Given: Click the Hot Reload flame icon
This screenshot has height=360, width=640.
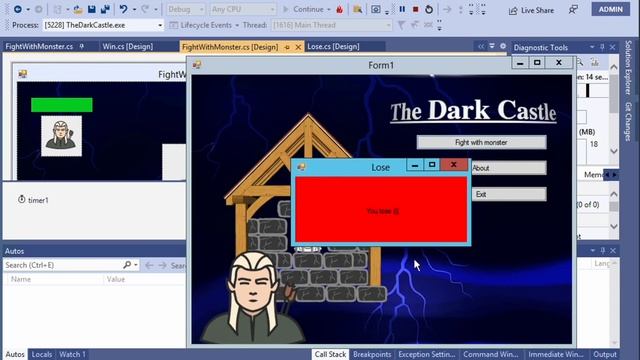Looking at the screenshot, I should (x=340, y=9).
